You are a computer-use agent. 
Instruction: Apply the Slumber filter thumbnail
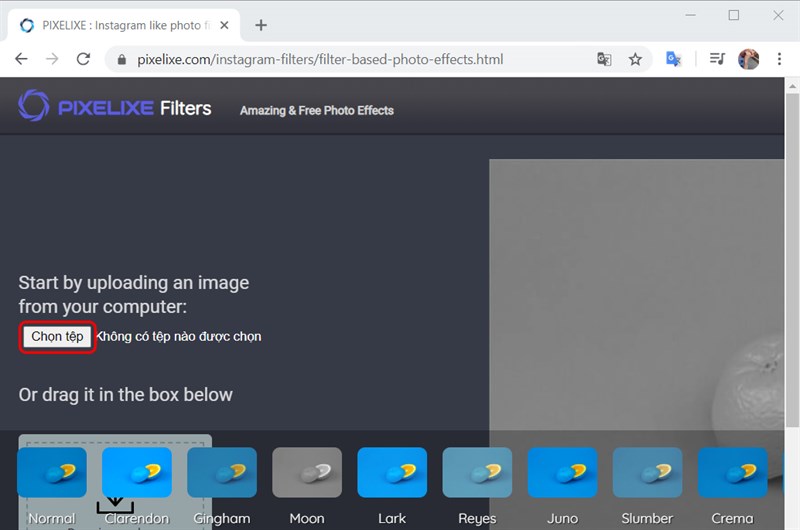(647, 472)
